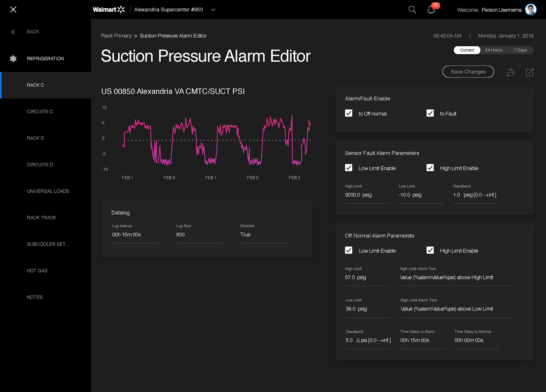Click the back chevron arrow icon

click(x=13, y=32)
